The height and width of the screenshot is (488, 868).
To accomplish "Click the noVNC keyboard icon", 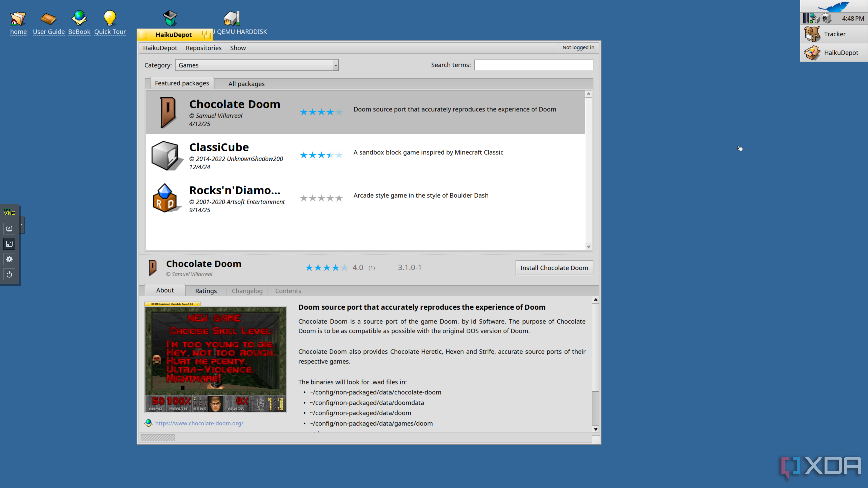I will (x=9, y=228).
